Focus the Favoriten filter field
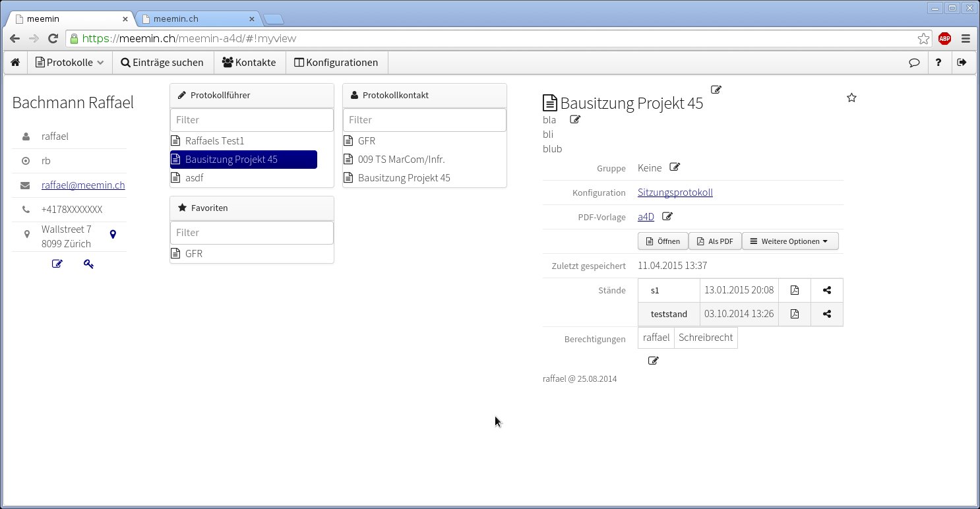The height and width of the screenshot is (509, 980). pos(252,233)
